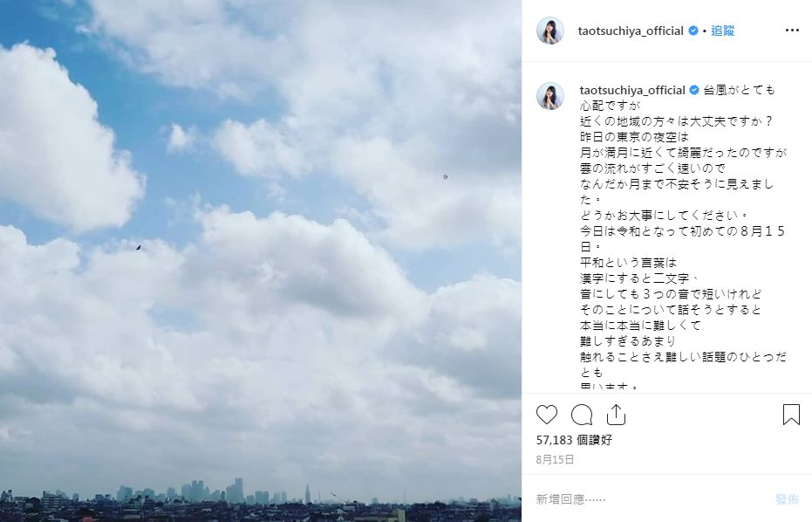Like the post with the heart icon

coord(546,415)
